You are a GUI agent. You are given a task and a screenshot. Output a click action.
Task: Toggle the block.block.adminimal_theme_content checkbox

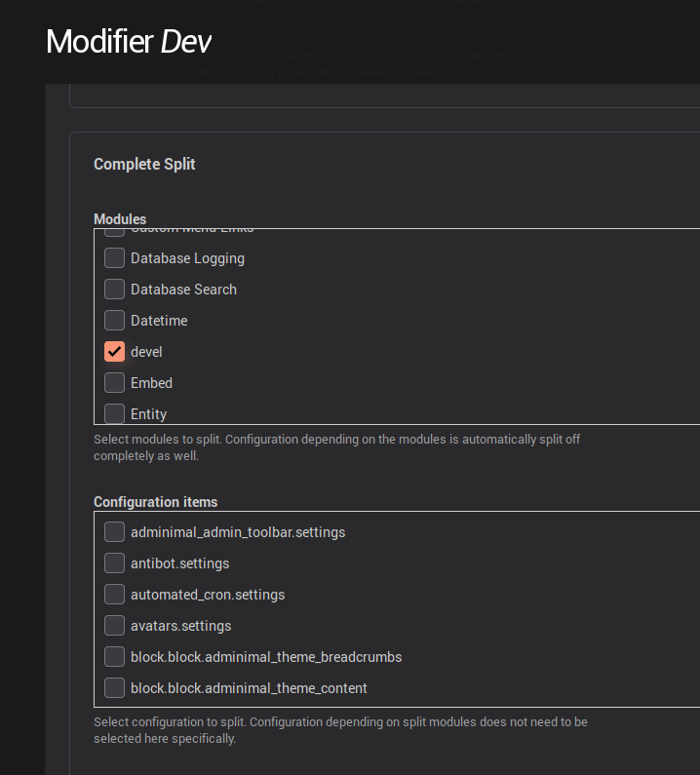click(x=114, y=688)
